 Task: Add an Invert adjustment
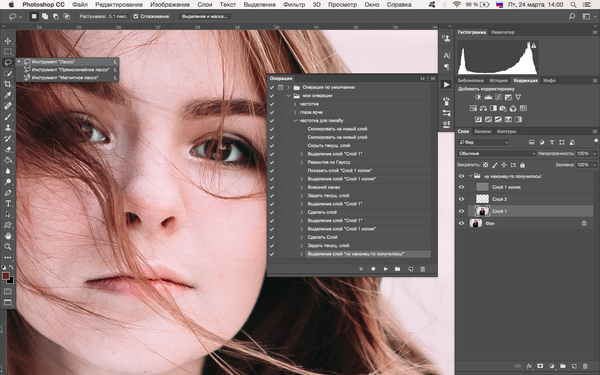tap(478, 119)
